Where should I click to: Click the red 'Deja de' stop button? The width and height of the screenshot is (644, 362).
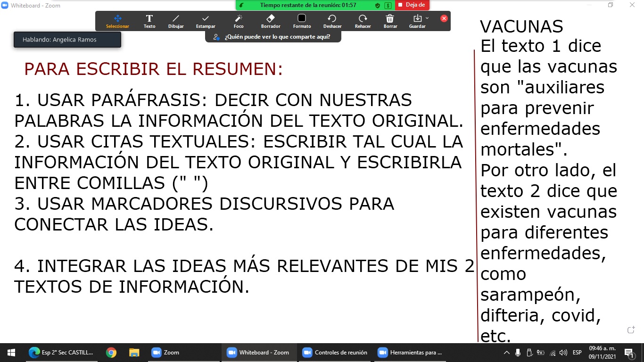tap(412, 5)
